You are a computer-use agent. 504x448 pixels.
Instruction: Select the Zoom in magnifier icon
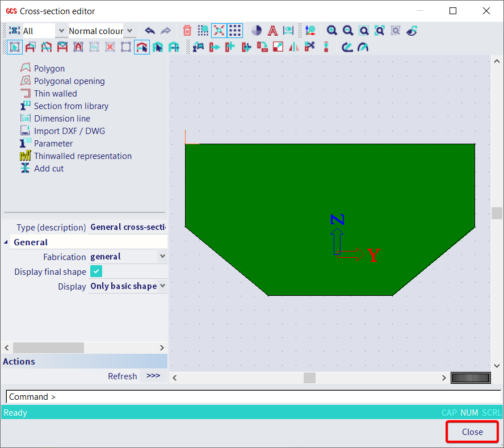pyautogui.click(x=331, y=31)
